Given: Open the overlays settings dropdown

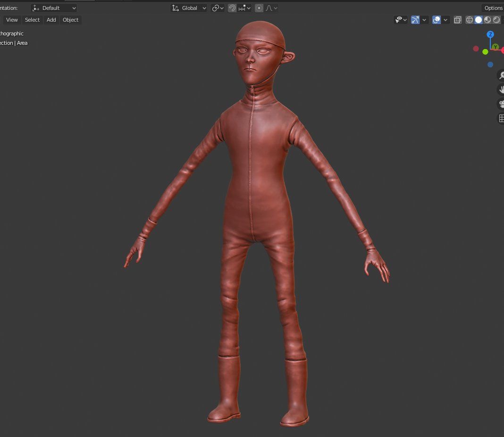Looking at the screenshot, I should (445, 20).
